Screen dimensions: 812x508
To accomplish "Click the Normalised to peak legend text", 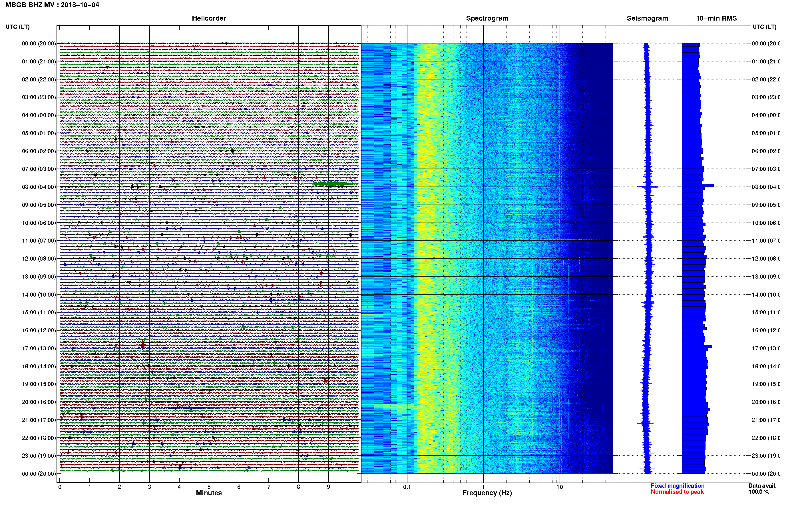I will [x=677, y=492].
